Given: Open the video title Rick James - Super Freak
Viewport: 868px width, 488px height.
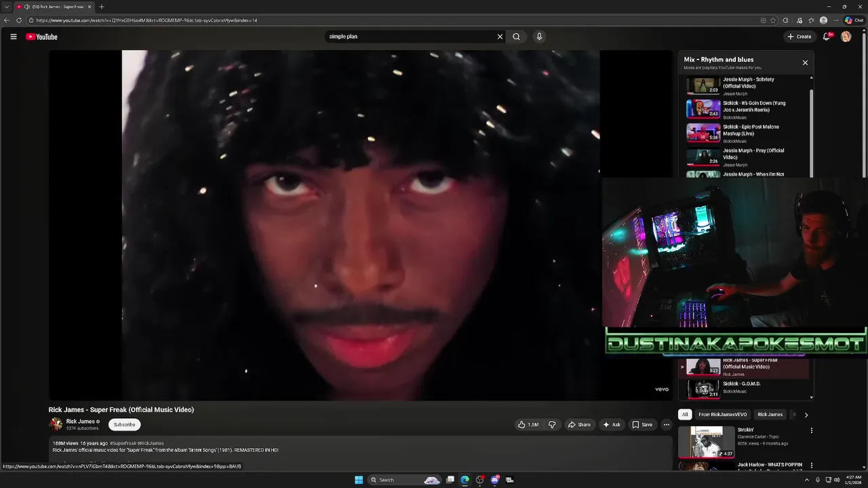Looking at the screenshot, I should click(x=121, y=410).
